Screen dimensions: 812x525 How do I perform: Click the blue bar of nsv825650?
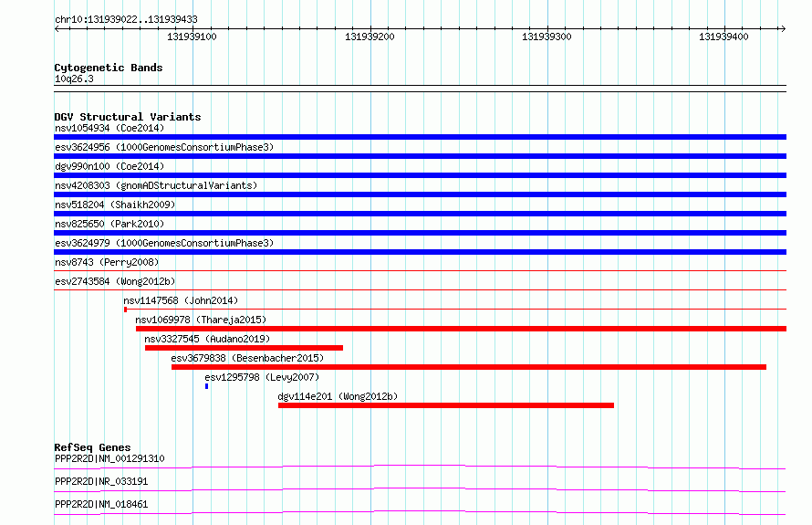[420, 233]
